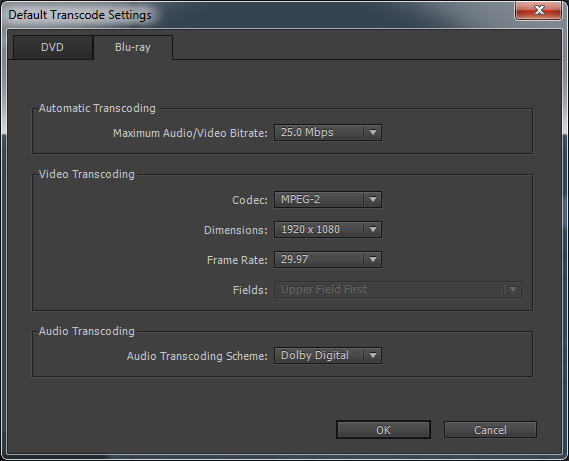Cancel the transcode settings dialog
569x461 pixels.
pos(490,430)
